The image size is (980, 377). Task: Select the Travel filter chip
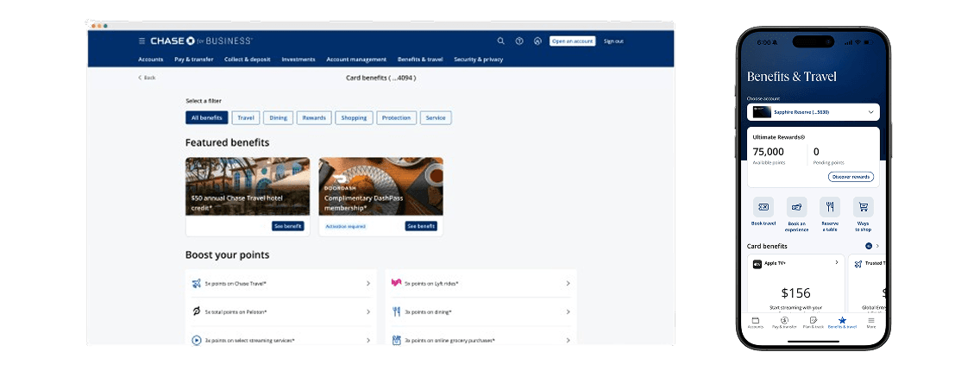coord(246,117)
